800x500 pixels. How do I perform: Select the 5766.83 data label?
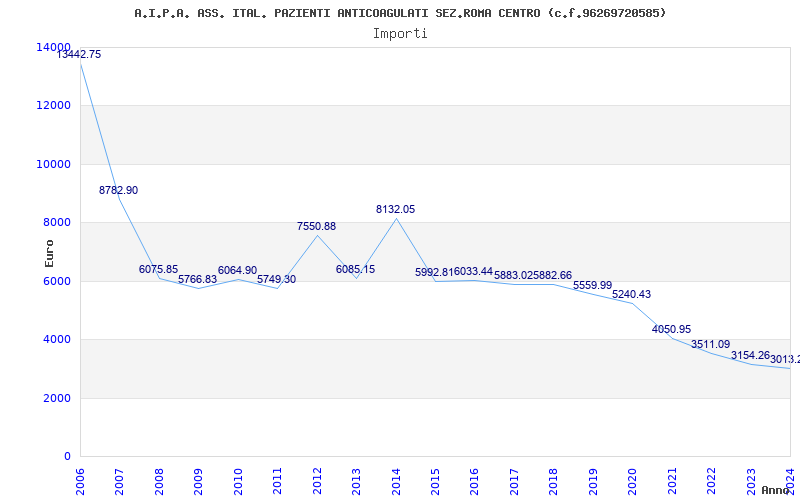(197, 279)
